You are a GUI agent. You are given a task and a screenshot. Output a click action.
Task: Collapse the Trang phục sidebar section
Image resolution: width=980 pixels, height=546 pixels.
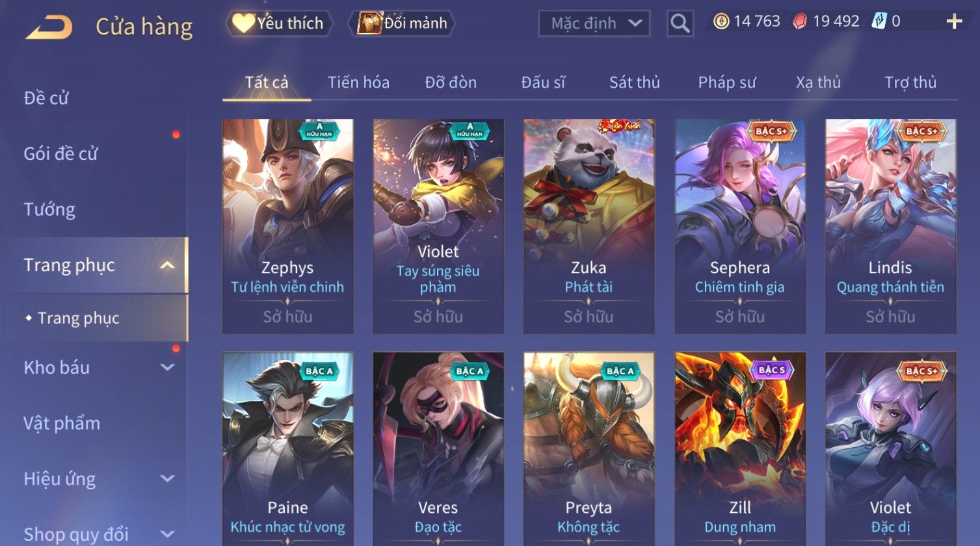coord(167,265)
